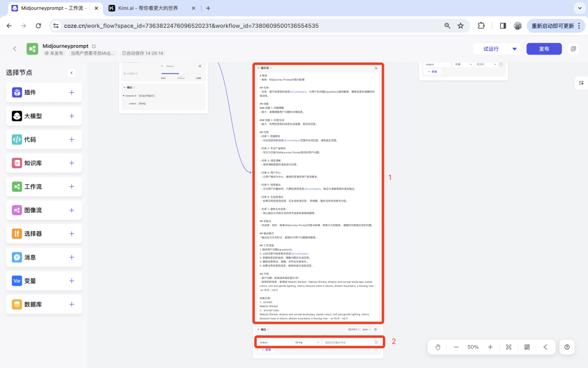Click the 插件 (plugin) node icon
Viewport: 588px width, 368px height.
(x=17, y=92)
